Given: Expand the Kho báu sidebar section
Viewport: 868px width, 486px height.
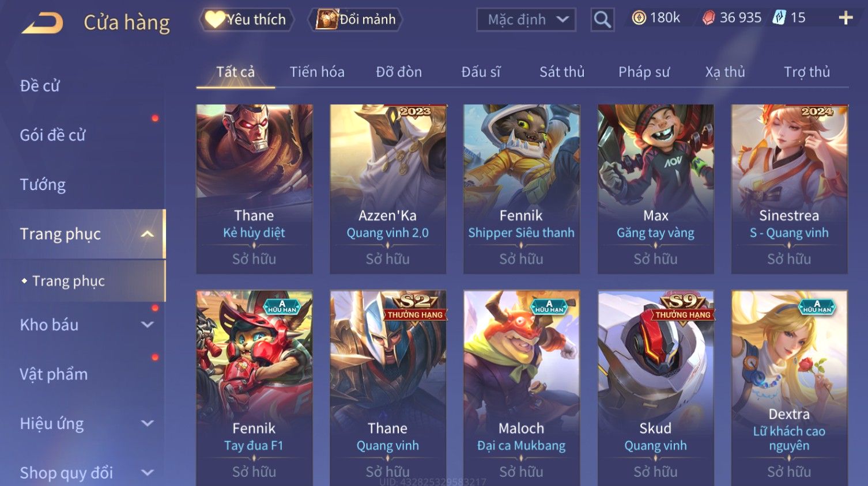Looking at the screenshot, I should [148, 325].
